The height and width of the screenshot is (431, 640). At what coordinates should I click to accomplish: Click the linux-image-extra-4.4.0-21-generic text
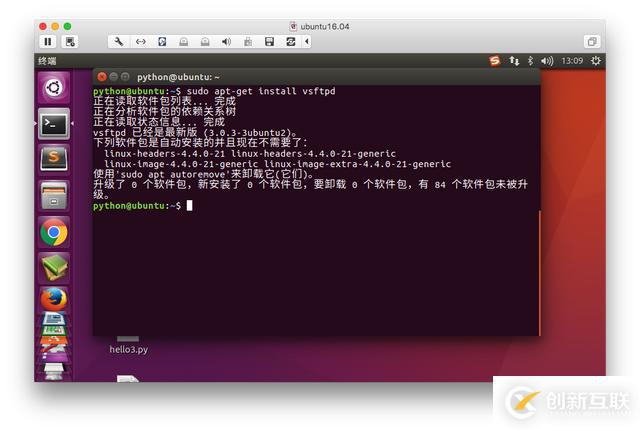[x=357, y=164]
